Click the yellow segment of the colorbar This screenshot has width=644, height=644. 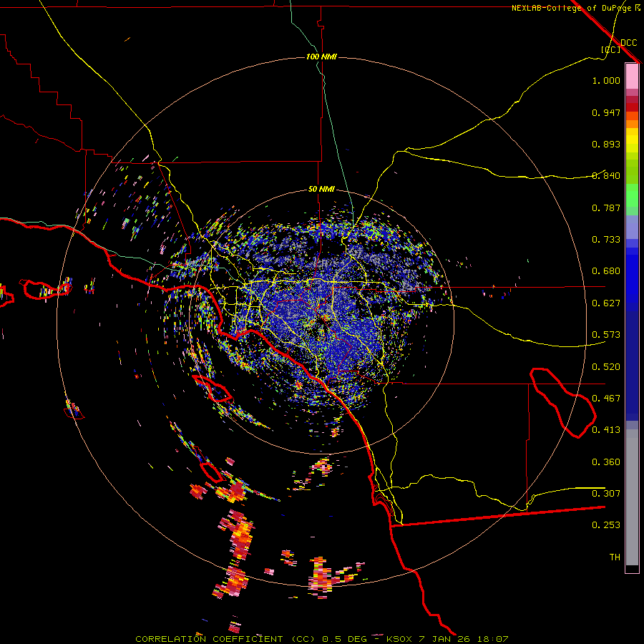pyautogui.click(x=632, y=140)
